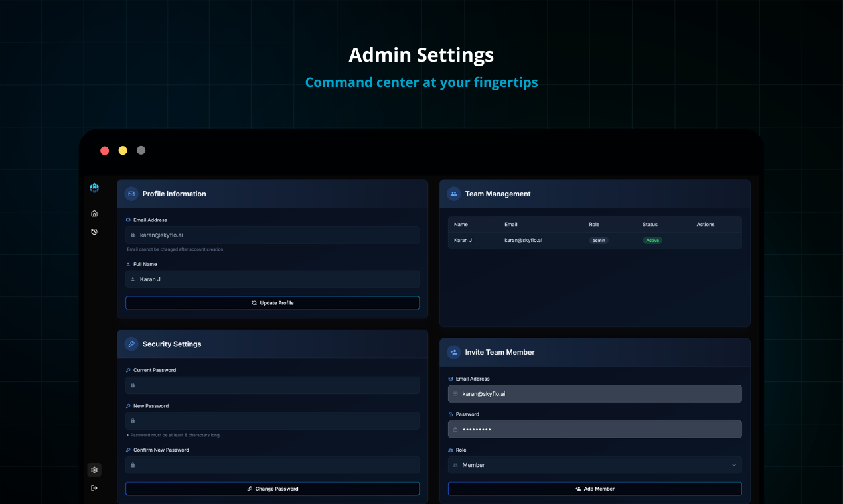
Task: Click the Change Password button
Action: pyautogui.click(x=272, y=489)
